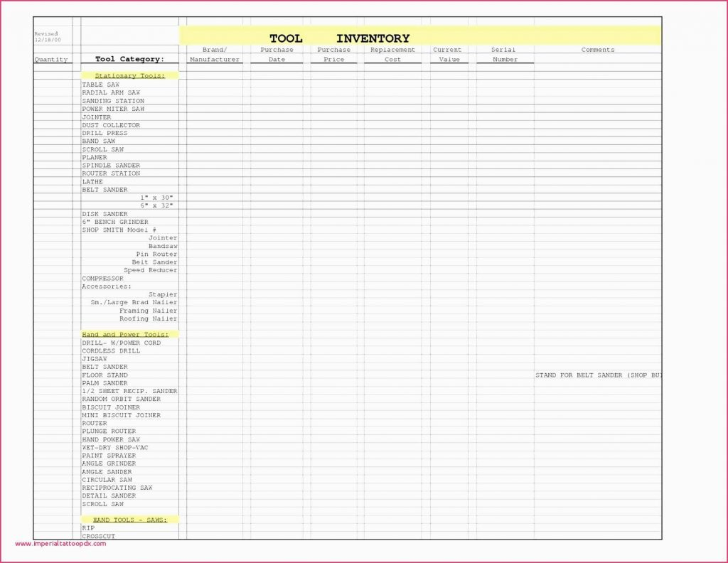Click the DISK SANDER cell

105,214
